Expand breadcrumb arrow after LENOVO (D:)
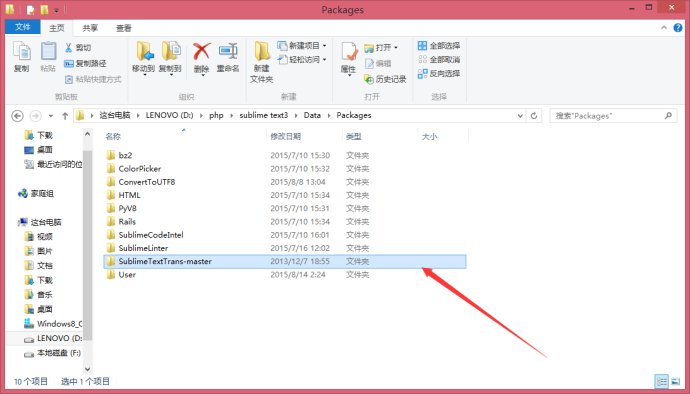This screenshot has height=394, width=690. point(201,115)
